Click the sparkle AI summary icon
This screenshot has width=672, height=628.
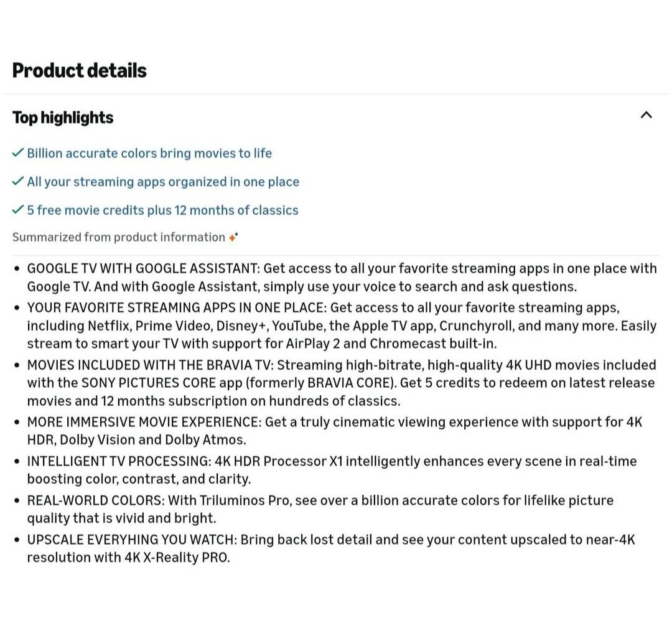[233, 237]
